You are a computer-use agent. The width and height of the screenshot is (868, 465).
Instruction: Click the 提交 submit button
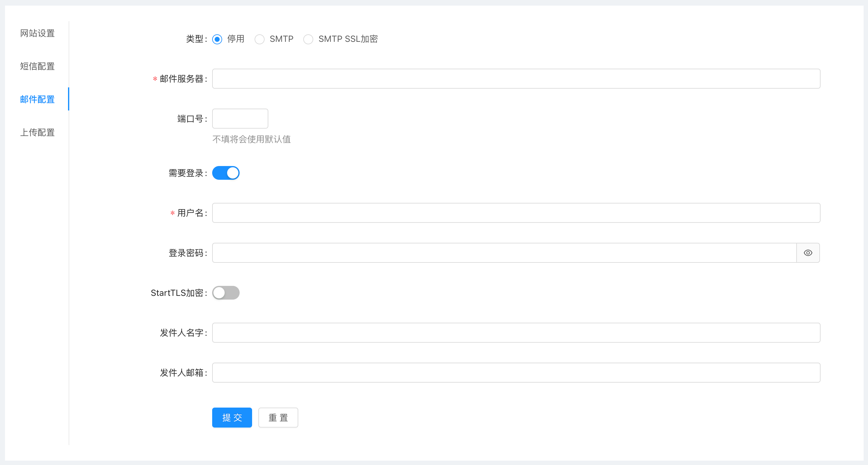pos(232,418)
